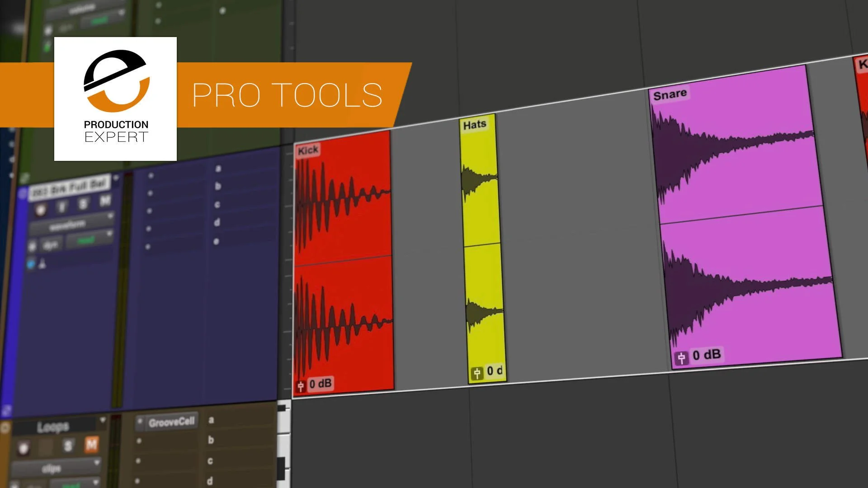Image resolution: width=868 pixels, height=488 pixels.
Task: Open the clips view selector on the Loops track
Action: 52,469
